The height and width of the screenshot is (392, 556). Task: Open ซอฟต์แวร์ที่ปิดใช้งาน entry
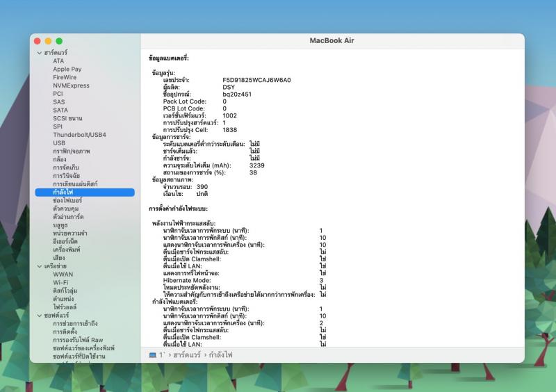pos(79,356)
